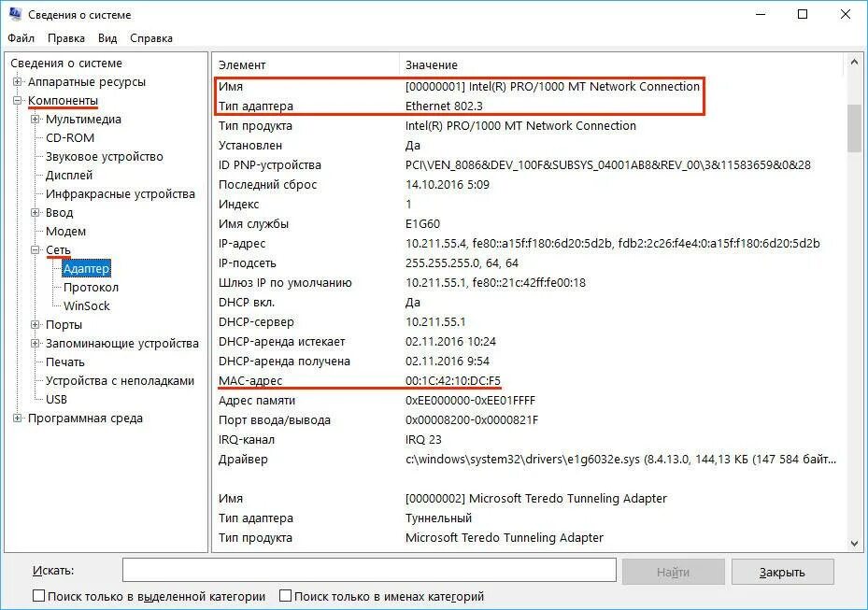Click the Значение column header
The height and width of the screenshot is (610, 868).
click(621, 64)
